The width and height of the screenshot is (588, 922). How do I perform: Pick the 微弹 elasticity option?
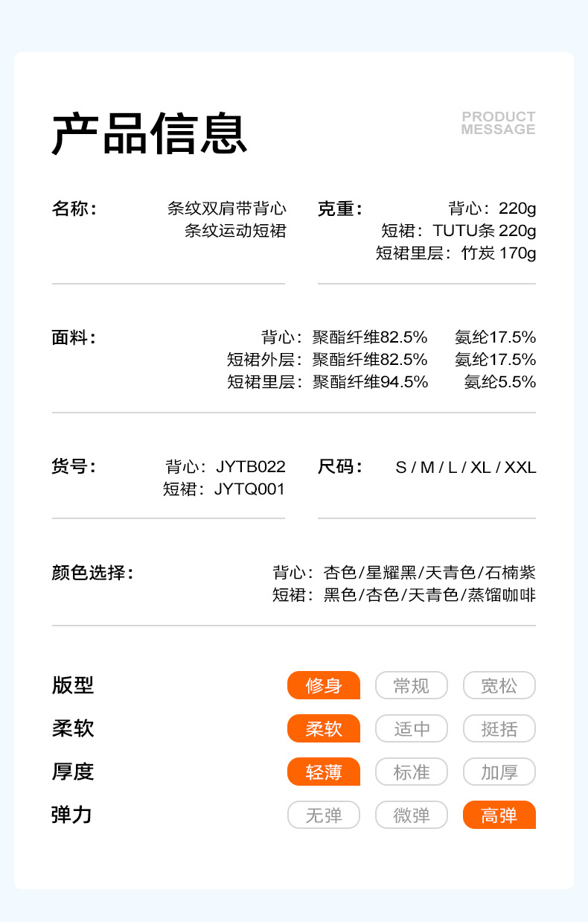click(x=412, y=815)
